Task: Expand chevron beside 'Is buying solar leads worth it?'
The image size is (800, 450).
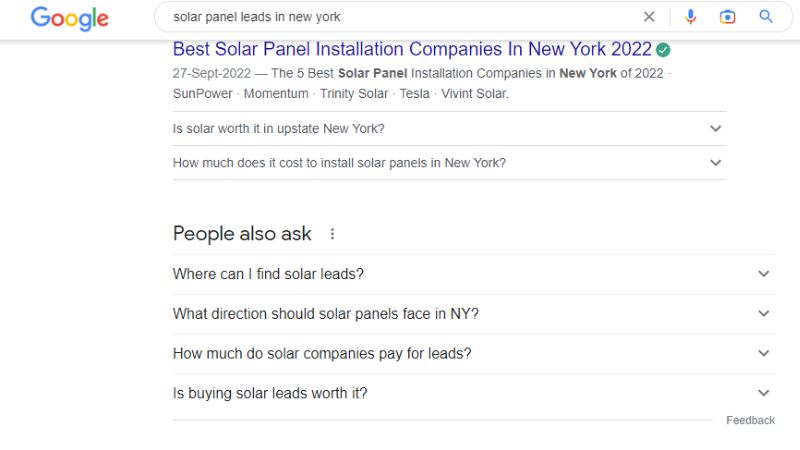Action: coord(763,393)
